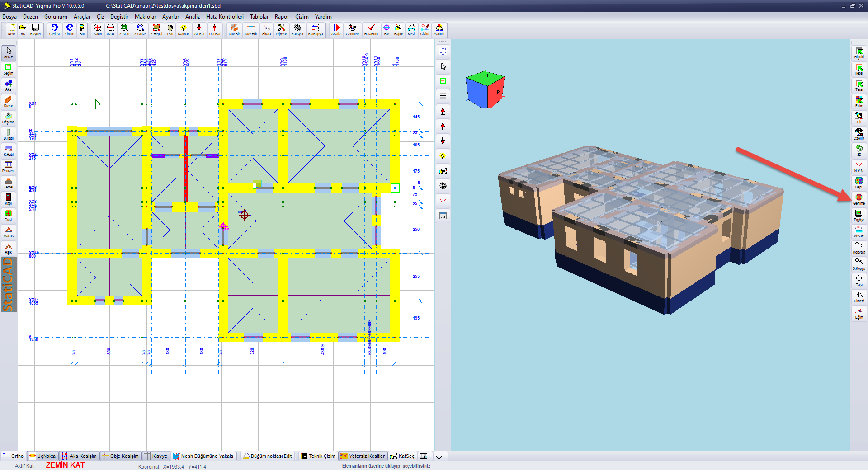Toggle Mesh Düğümüne Yakala
This screenshot has height=470, width=868.
point(203,456)
